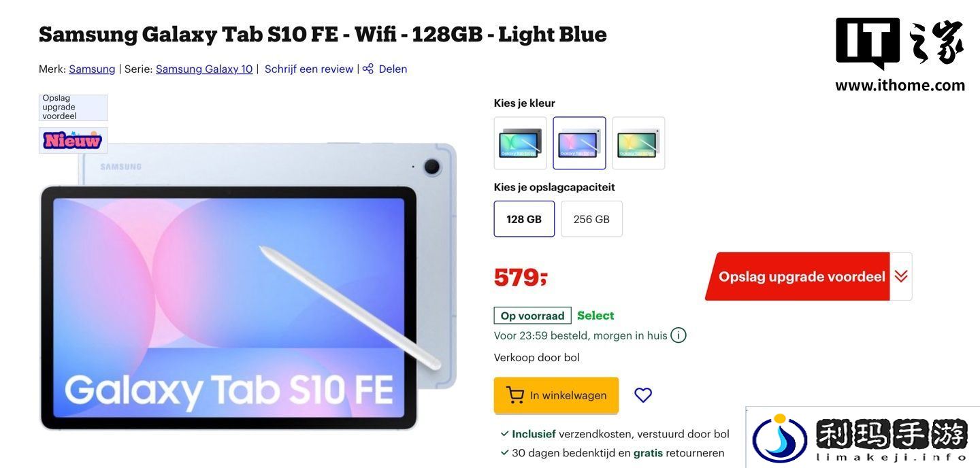
Task: Click the delivery info circle icon
Action: pos(679,335)
